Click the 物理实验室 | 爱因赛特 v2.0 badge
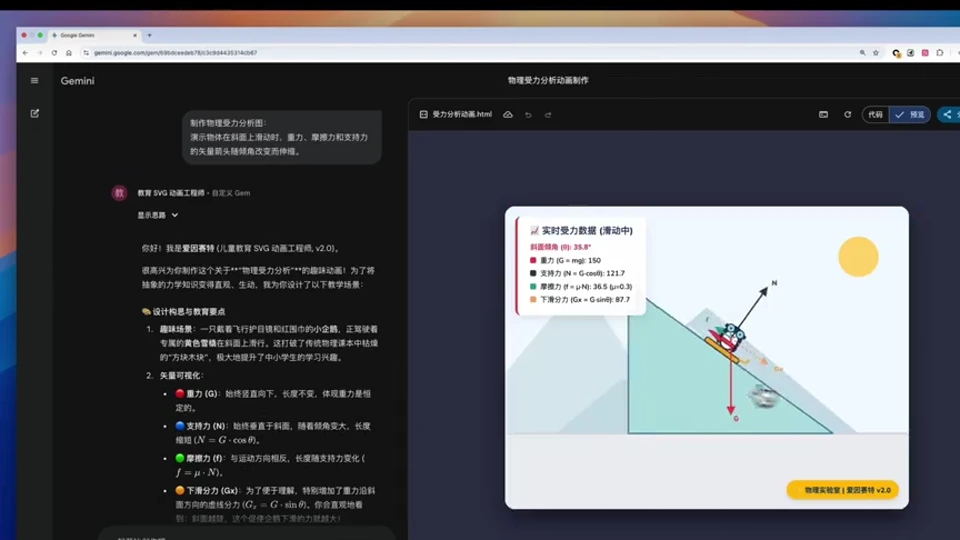The width and height of the screenshot is (960, 540). pyautogui.click(x=842, y=490)
